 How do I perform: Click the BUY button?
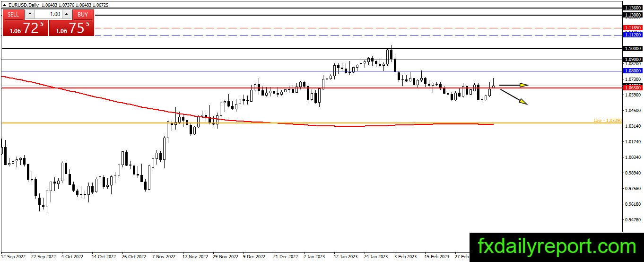click(83, 14)
